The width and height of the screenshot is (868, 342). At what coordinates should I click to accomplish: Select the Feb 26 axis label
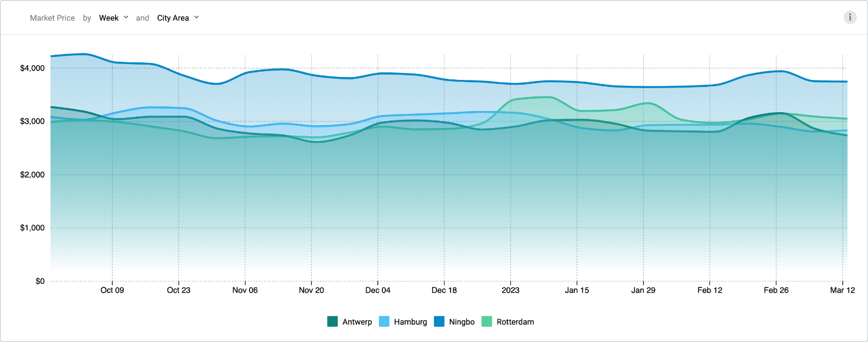[x=776, y=290]
